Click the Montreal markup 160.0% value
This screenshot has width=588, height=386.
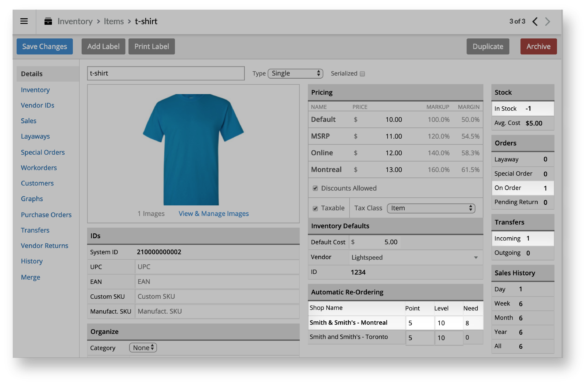point(439,170)
